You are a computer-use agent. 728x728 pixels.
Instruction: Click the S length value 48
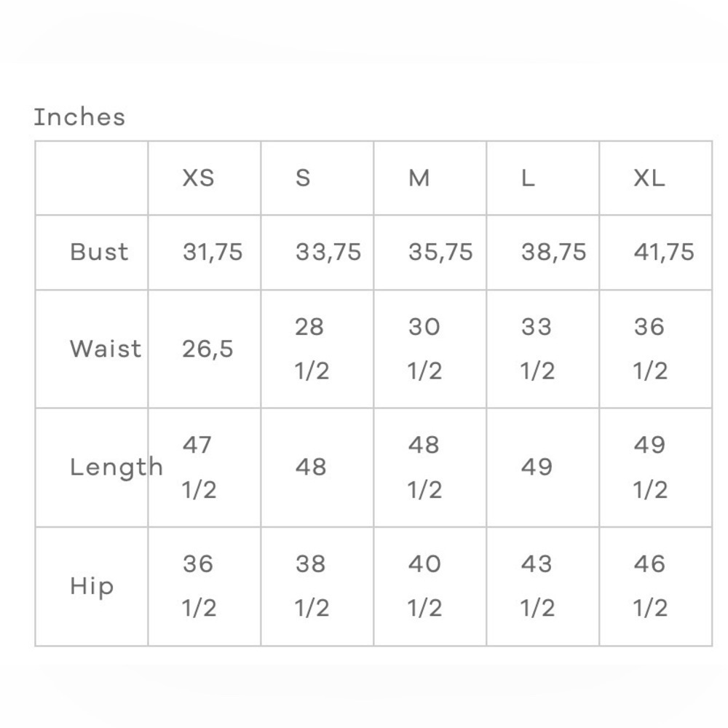(x=311, y=467)
